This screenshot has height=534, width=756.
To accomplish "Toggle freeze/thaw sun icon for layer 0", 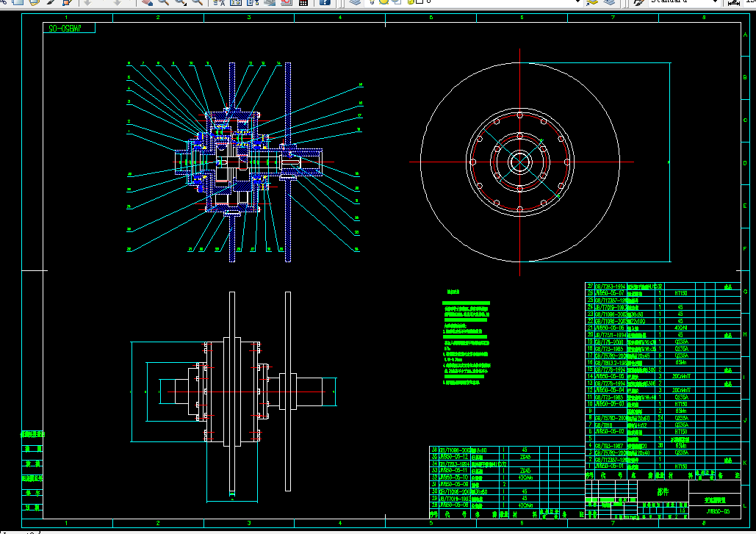I will click(x=384, y=2).
